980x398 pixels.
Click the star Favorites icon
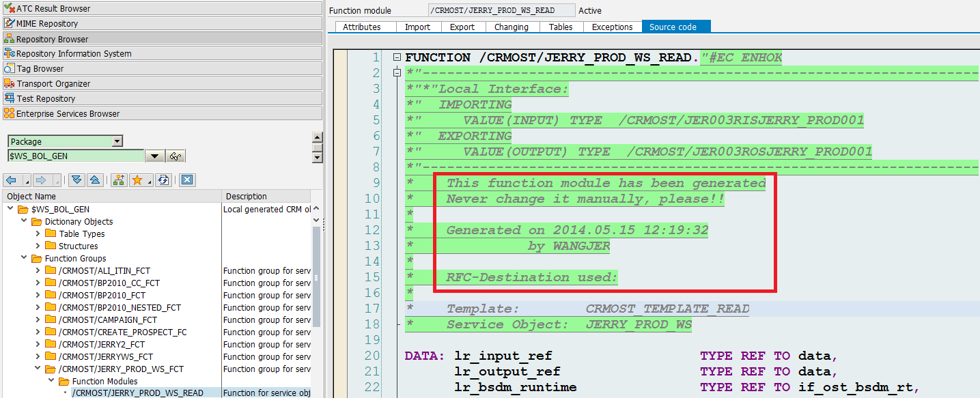pos(137,180)
